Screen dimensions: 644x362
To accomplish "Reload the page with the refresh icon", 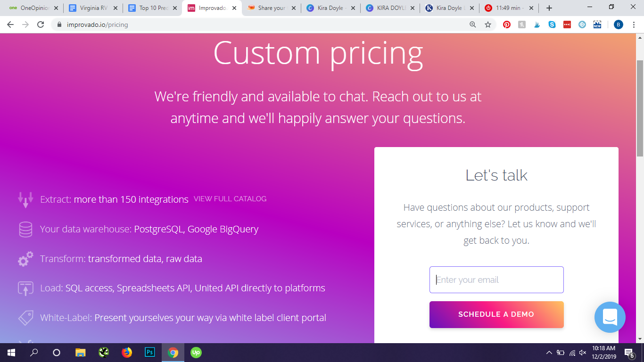I will point(41,25).
